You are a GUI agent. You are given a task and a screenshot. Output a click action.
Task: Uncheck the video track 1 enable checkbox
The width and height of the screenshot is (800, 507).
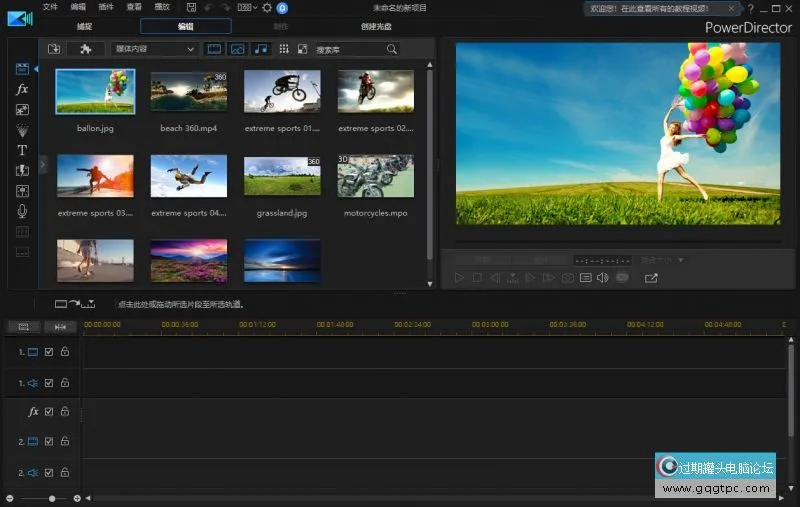49,352
